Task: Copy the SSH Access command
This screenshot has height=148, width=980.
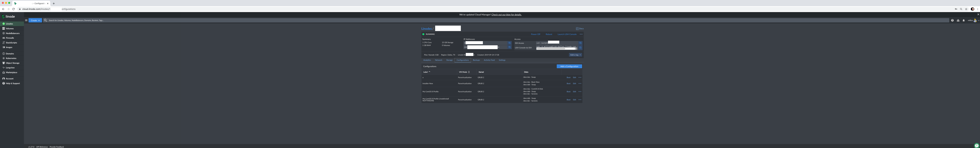Action: tap(580, 43)
